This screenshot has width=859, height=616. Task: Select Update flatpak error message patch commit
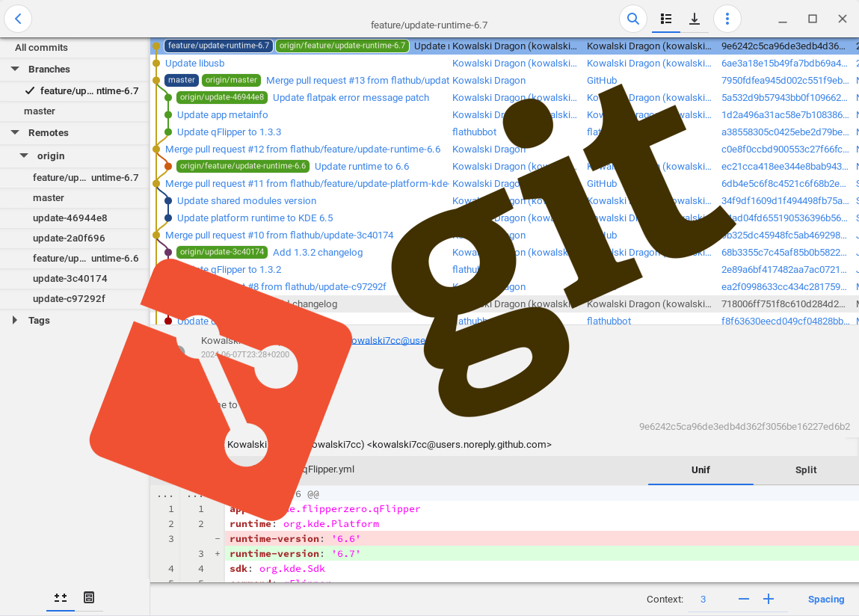[x=351, y=97]
